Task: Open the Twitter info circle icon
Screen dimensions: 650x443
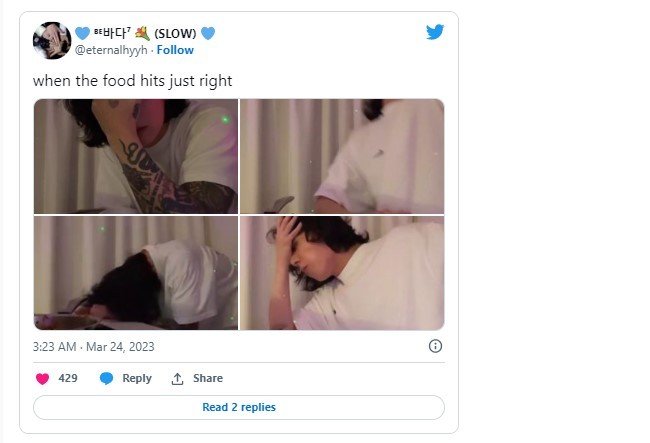Action: tap(435, 346)
